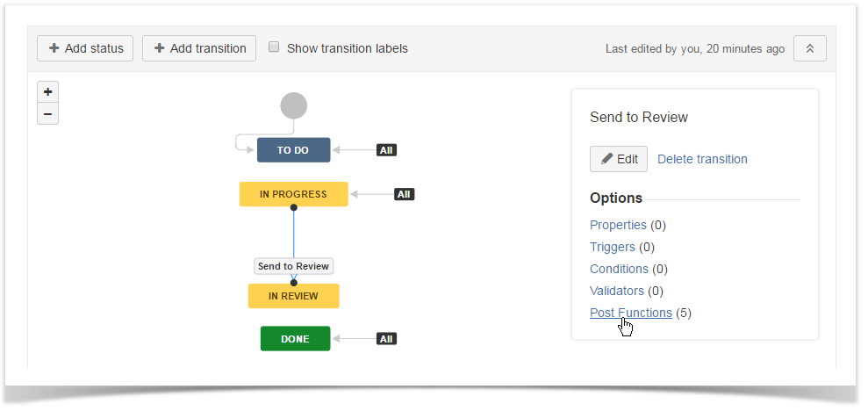Open the Conditions option

pyautogui.click(x=619, y=269)
